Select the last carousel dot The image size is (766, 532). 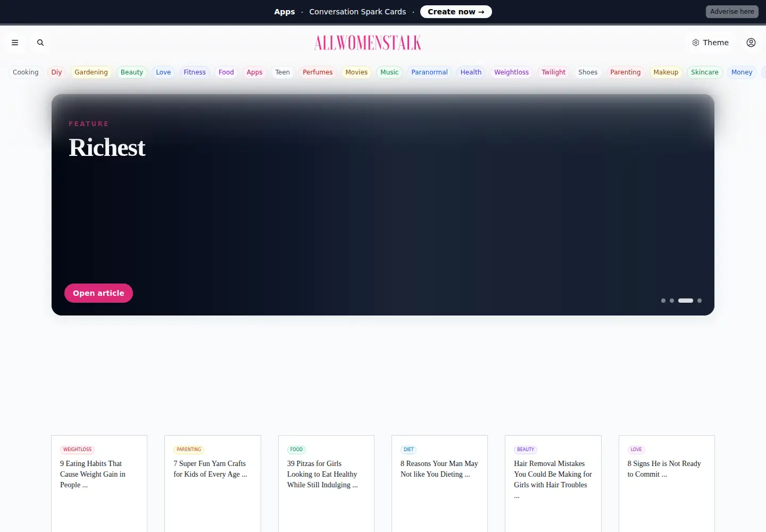(700, 301)
